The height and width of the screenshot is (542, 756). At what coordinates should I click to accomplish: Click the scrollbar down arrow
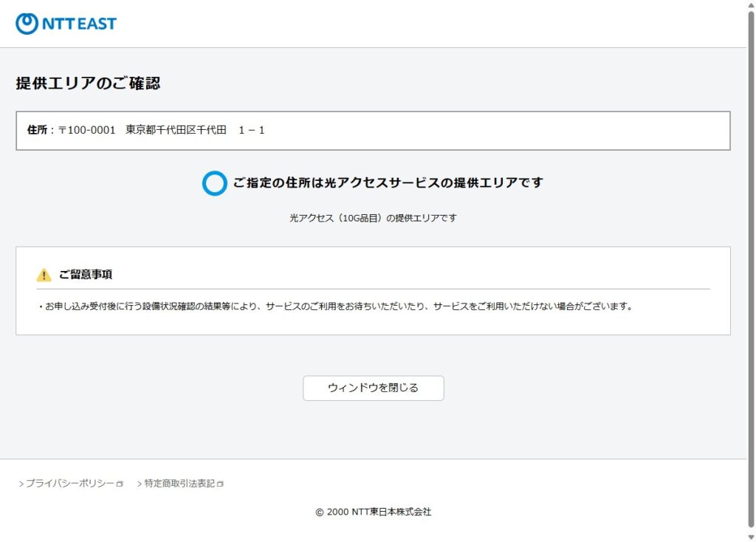point(751,537)
